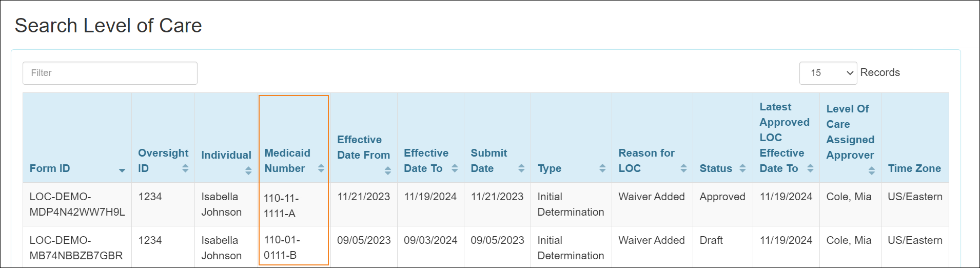Screen dimensions: 980x268
Task: Sort by Individual column arrows
Action: pyautogui.click(x=248, y=170)
